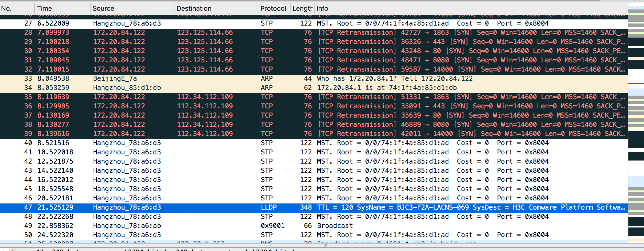644x251 pixels.
Task: Sort packets by the Protocol column
Action: click(x=273, y=8)
